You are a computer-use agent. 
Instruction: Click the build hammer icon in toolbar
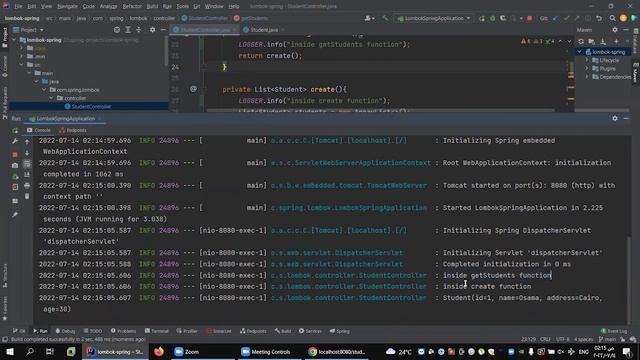point(385,18)
